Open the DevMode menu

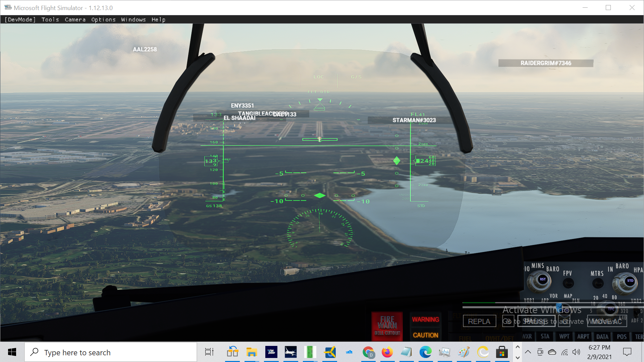[20, 19]
